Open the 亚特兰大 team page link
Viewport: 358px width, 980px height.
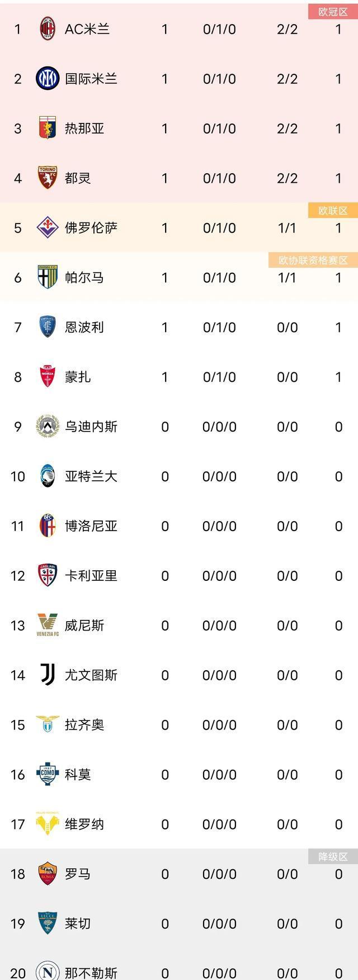pyautogui.click(x=88, y=476)
